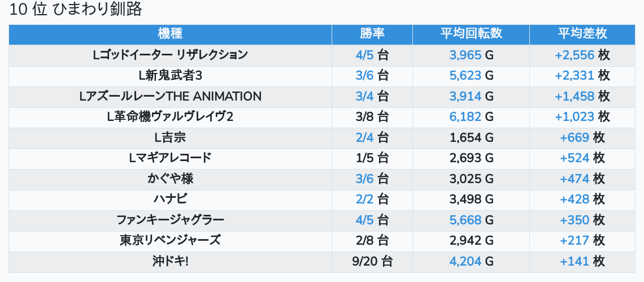The width and height of the screenshot is (644, 282).
Task: Click the 勝率 column header
Action: [x=372, y=33]
